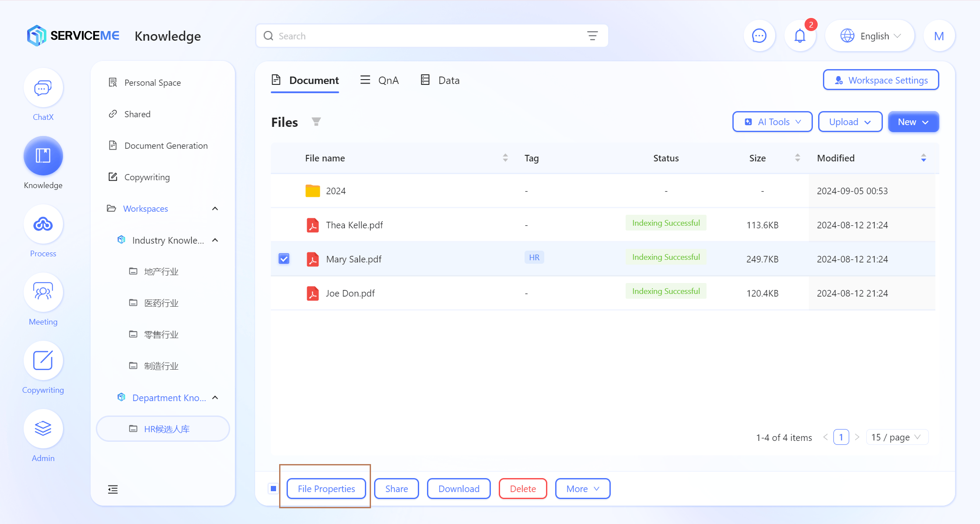
Task: Click the Joe Don.pdf file icon
Action: [312, 293]
